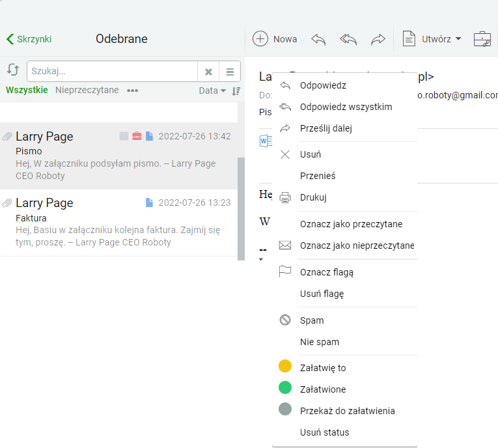The height and width of the screenshot is (448, 498).
Task: Open the Faktura email from Larry Page
Action: point(118,223)
